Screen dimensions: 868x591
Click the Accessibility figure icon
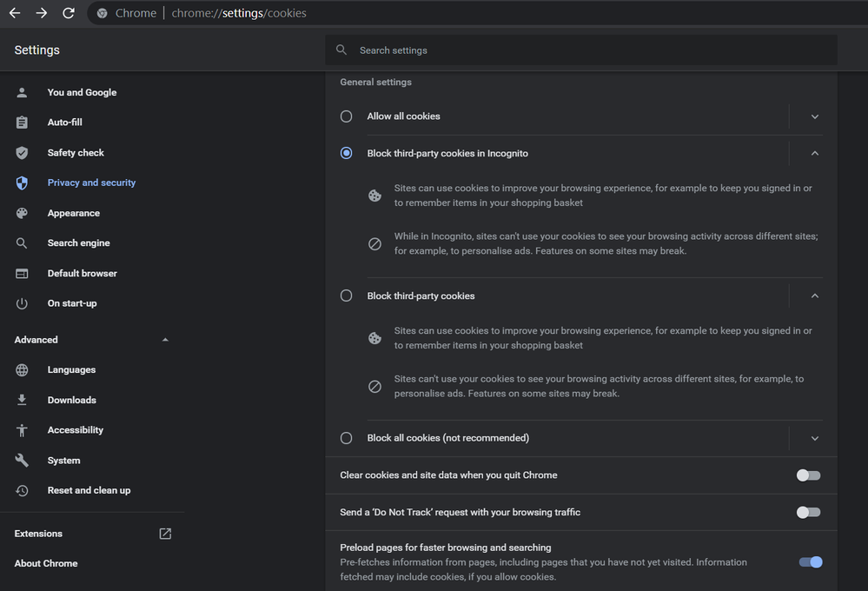click(x=23, y=430)
